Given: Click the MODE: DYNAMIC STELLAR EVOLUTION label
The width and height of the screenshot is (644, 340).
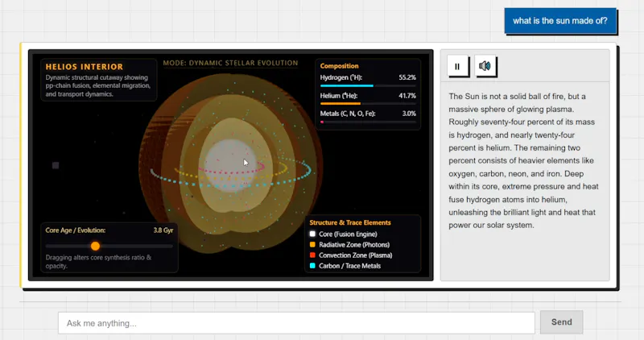Looking at the screenshot, I should tap(230, 63).
